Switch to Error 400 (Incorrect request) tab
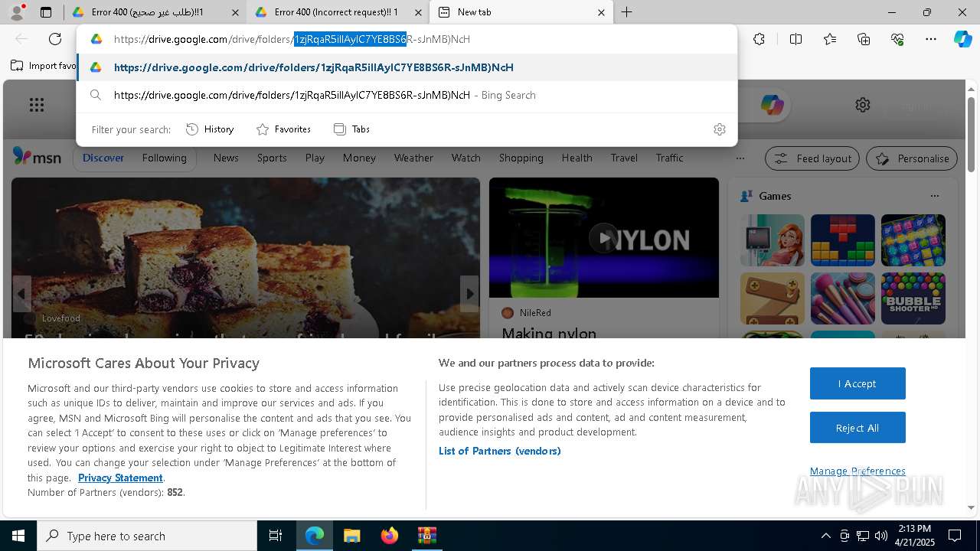Viewport: 980px width, 551px height. (x=337, y=12)
